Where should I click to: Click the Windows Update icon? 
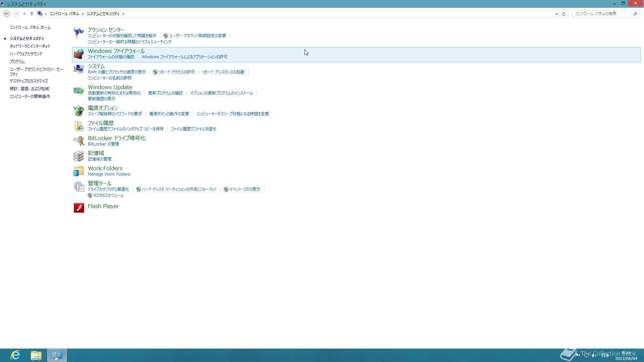[78, 90]
